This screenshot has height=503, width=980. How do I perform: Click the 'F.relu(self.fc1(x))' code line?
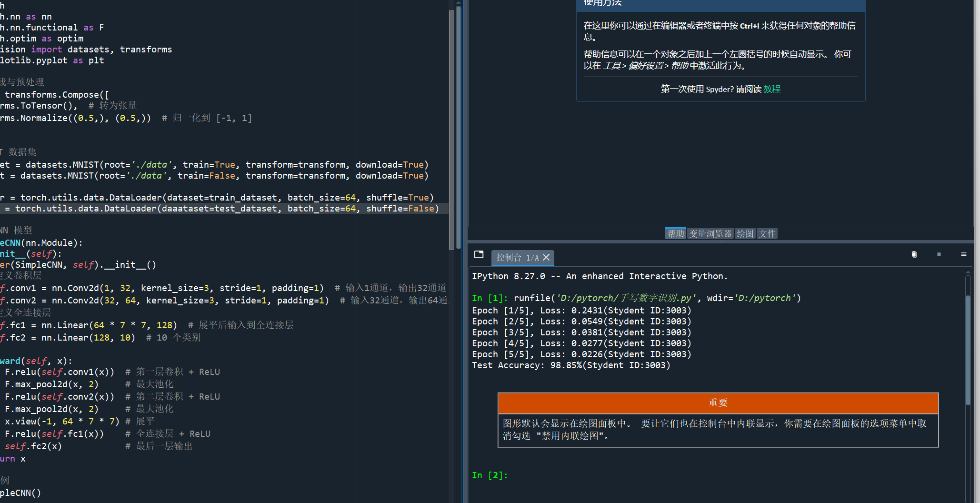pyautogui.click(x=108, y=434)
